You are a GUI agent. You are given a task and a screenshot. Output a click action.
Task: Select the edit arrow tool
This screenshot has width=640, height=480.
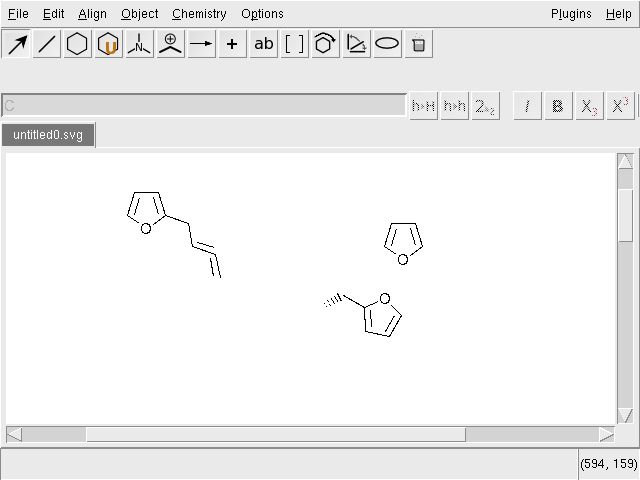pos(16,44)
